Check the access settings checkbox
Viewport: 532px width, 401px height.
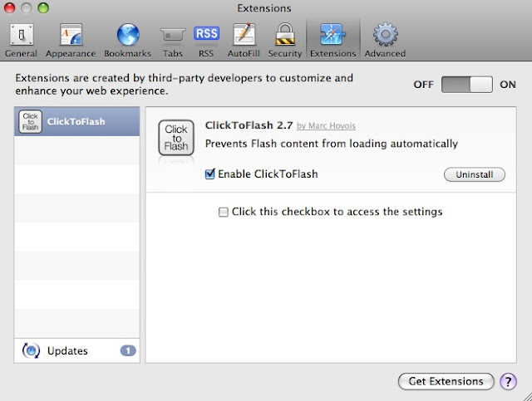pyautogui.click(x=224, y=213)
